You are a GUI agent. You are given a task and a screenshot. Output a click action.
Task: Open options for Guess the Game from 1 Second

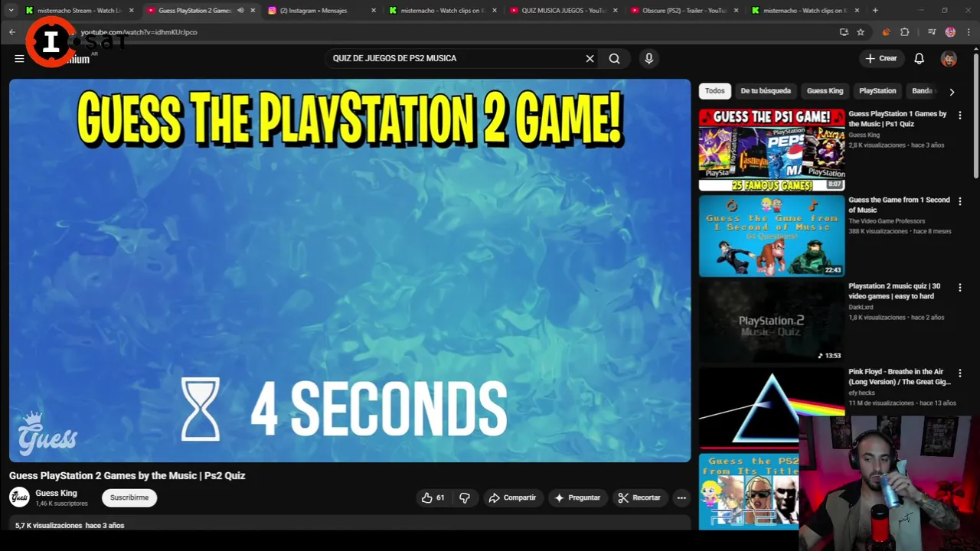pos(960,201)
